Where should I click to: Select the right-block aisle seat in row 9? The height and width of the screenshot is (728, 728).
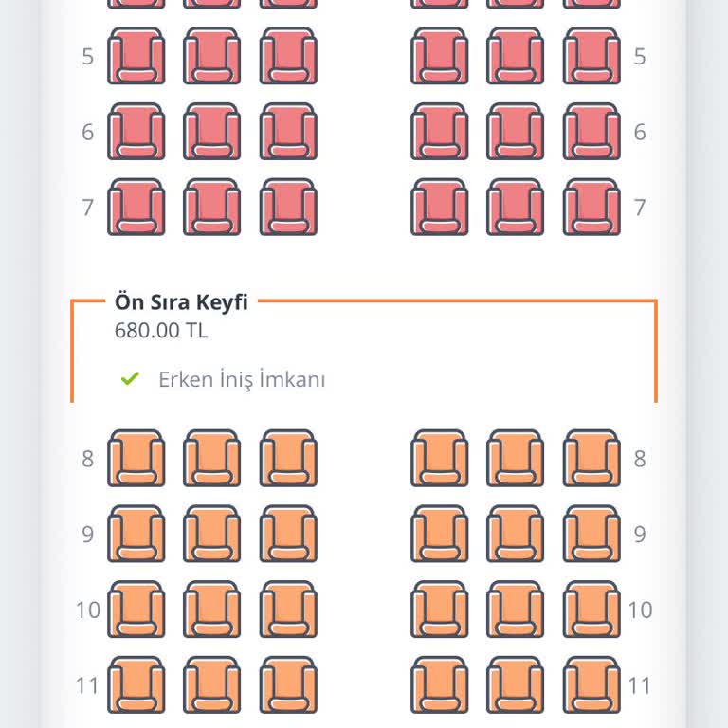click(439, 535)
